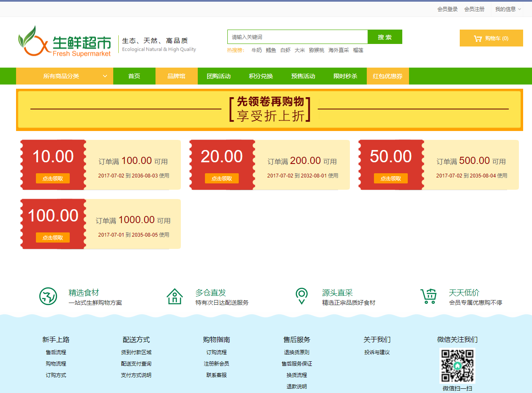The image size is (532, 393).
Task: Open 联系客服 footer link
Action: tap(216, 375)
